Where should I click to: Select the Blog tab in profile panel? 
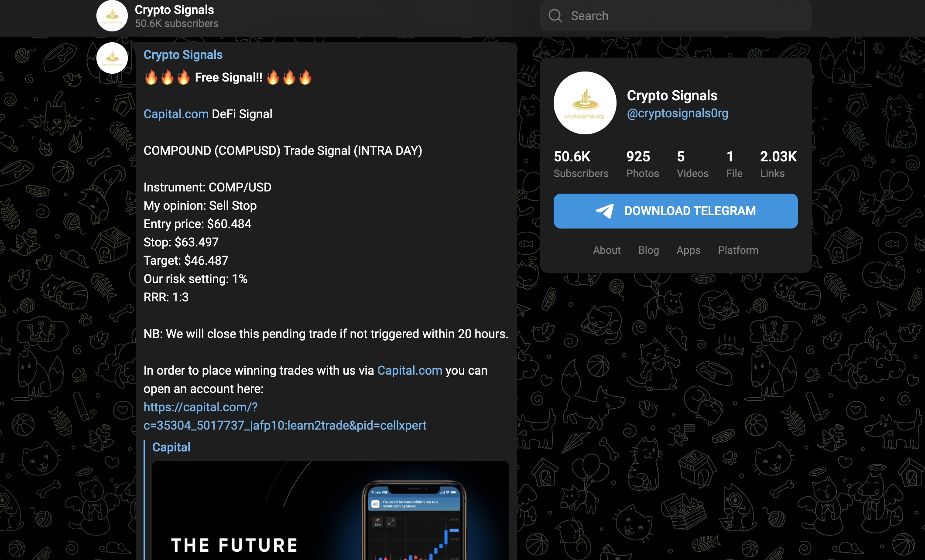649,249
